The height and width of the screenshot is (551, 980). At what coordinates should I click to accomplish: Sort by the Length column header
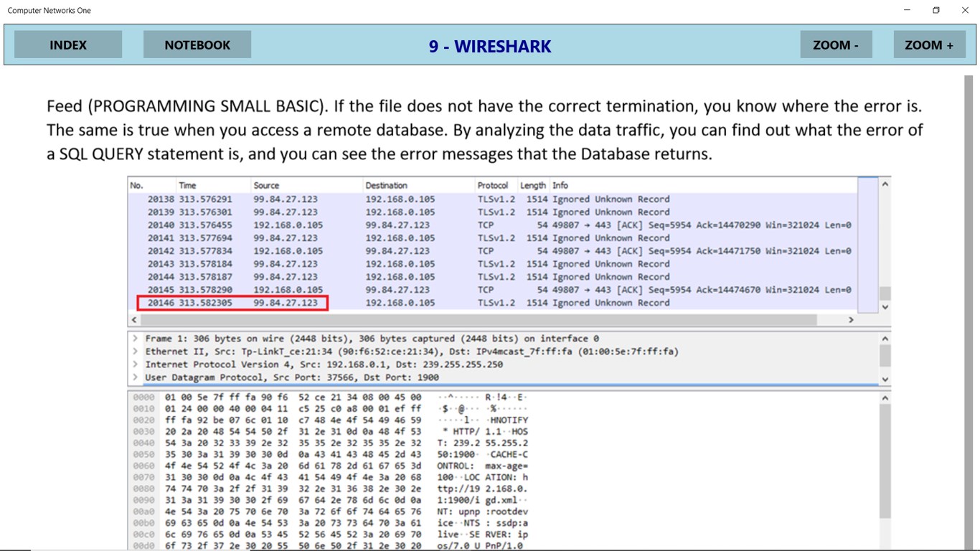click(532, 185)
